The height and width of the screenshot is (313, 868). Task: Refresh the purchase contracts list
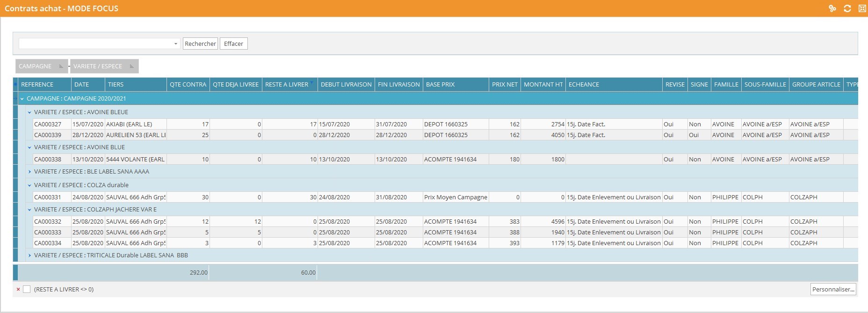[x=847, y=8]
